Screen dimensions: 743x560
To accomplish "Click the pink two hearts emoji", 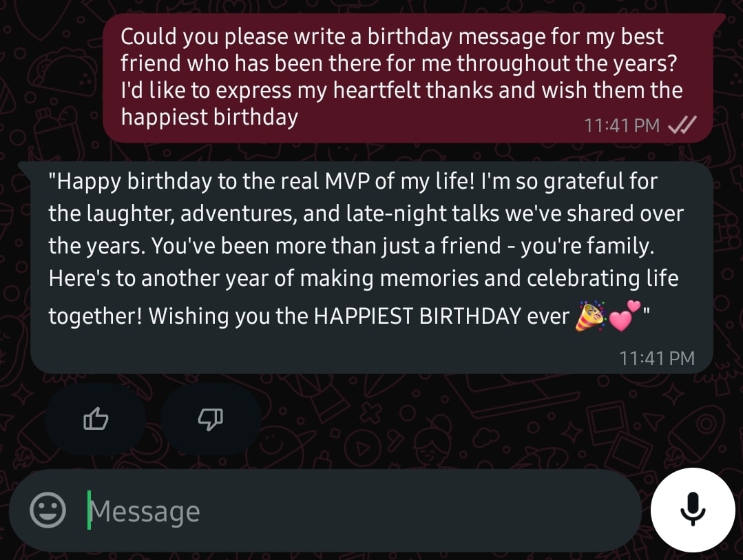I will [624, 315].
